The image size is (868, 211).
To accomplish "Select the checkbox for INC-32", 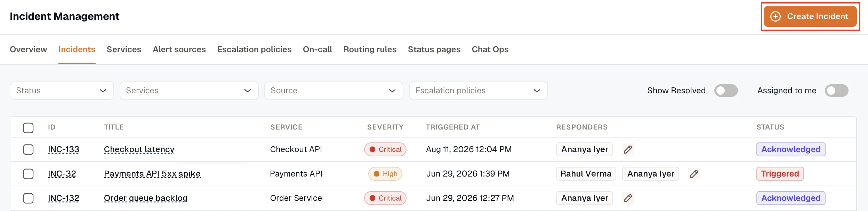I will coord(28,174).
